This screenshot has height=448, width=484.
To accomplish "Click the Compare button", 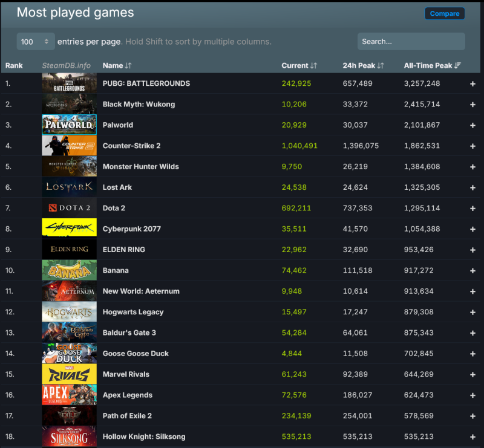I will (x=445, y=13).
